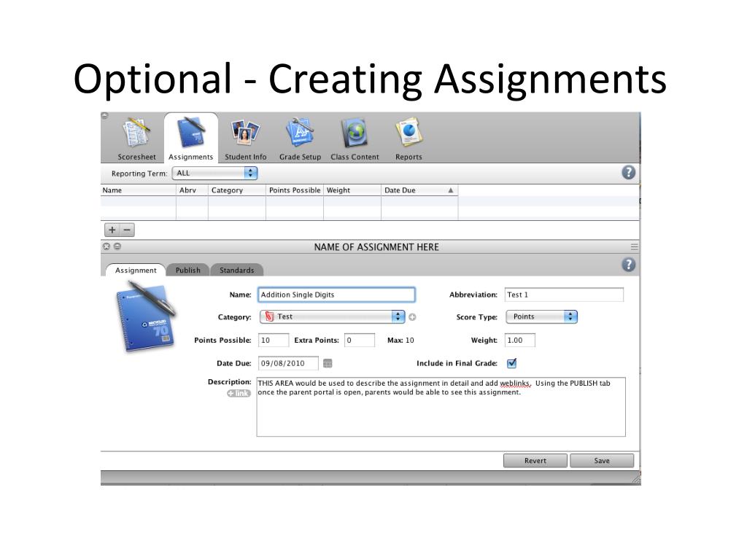
Task: Minimize the assignment detail pane
Action: (117, 246)
